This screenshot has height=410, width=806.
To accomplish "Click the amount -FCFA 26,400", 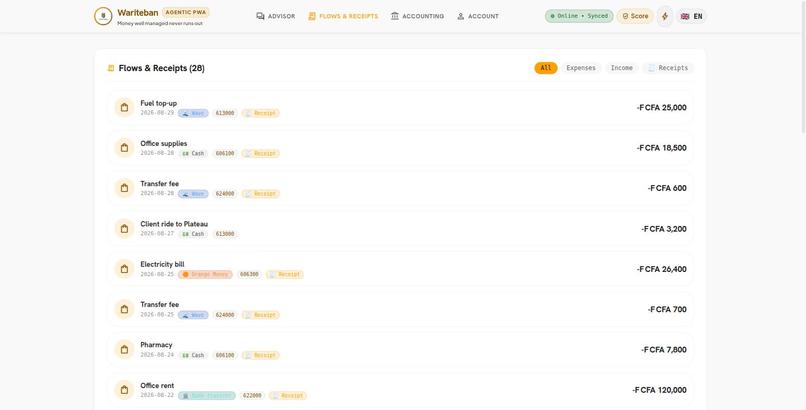I will 662,269.
